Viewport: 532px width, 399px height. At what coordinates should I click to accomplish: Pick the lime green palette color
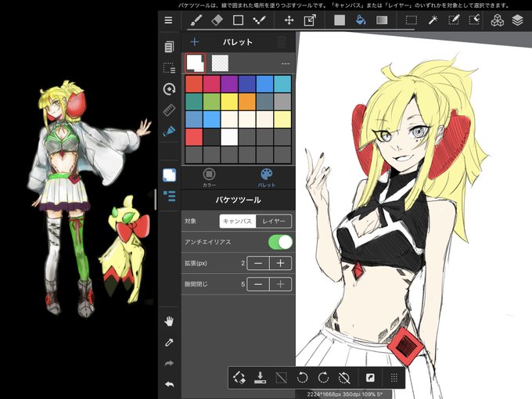(212, 102)
